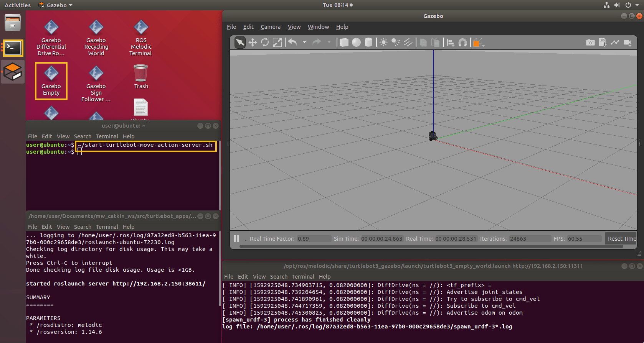Click the Redo arrow in Gazebo toolbar
Image resolution: width=644 pixels, height=343 pixels.
(x=317, y=42)
